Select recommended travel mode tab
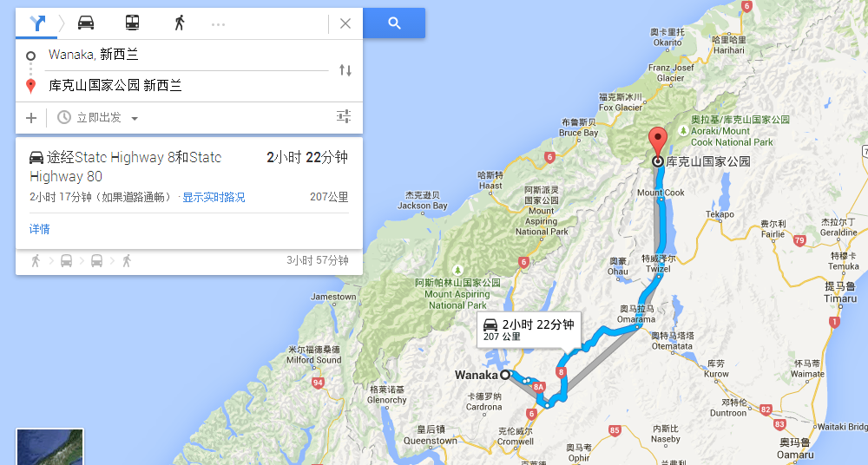 (x=36, y=23)
